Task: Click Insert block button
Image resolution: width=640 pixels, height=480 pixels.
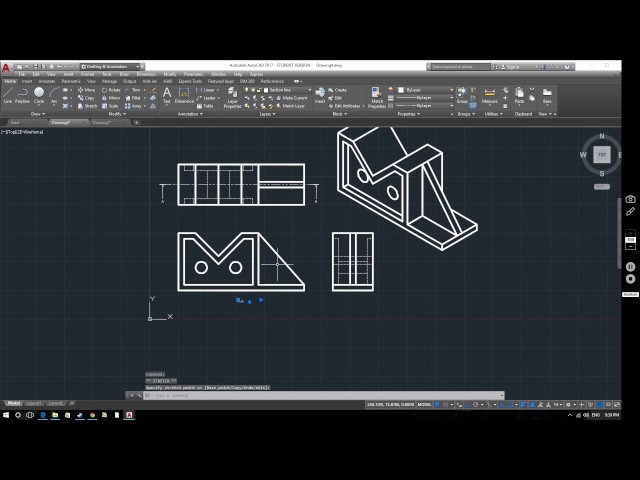Action: tap(320, 96)
